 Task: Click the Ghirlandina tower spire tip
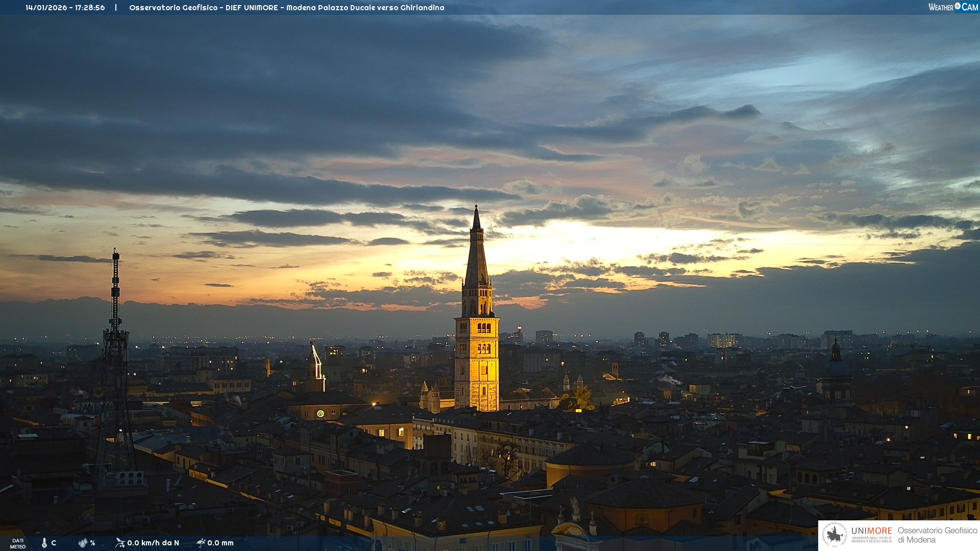476,207
